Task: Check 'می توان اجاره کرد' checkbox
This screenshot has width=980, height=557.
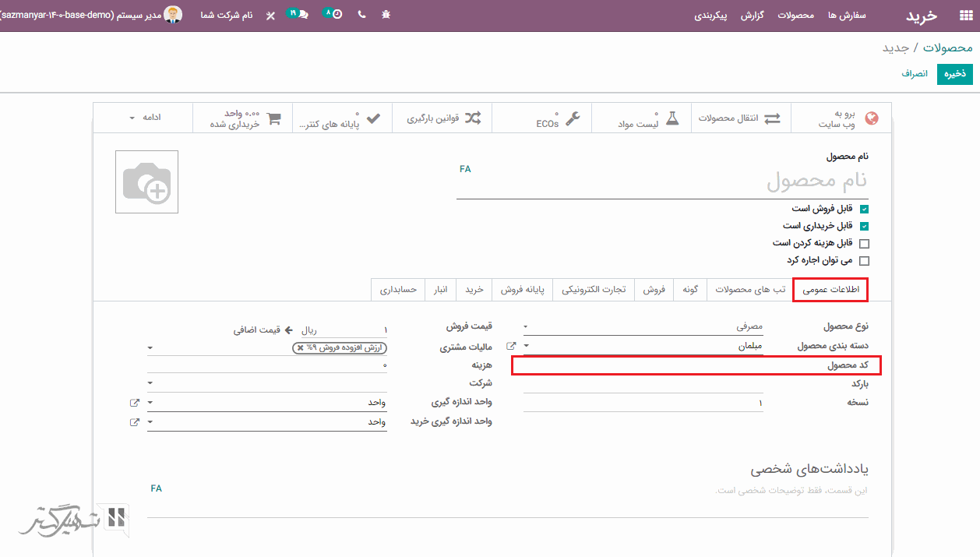Action: pos(864,261)
